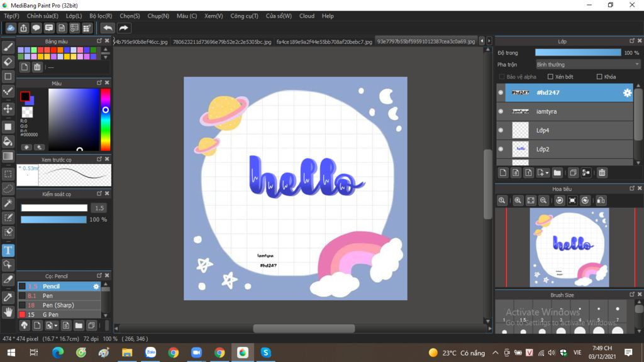Click the brush size value field 1.5
Viewport: 644px width, 362px height.
pos(99,208)
